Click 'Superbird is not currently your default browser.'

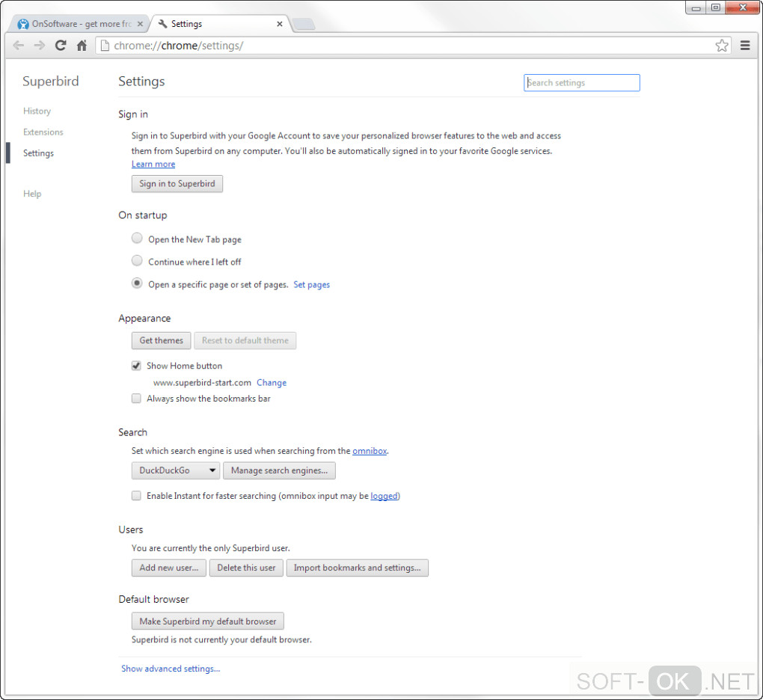(221, 639)
